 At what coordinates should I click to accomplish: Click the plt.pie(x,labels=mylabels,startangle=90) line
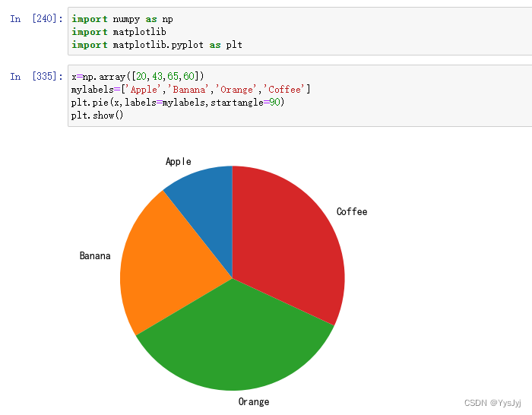[x=178, y=102]
